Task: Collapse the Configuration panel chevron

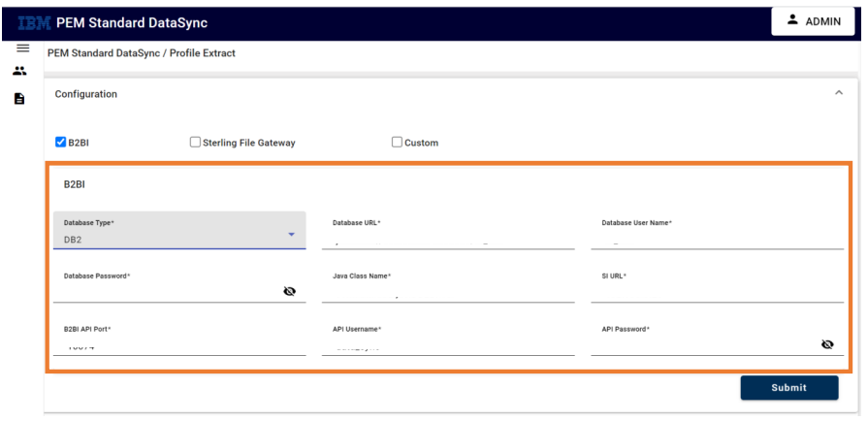Action: click(x=839, y=92)
